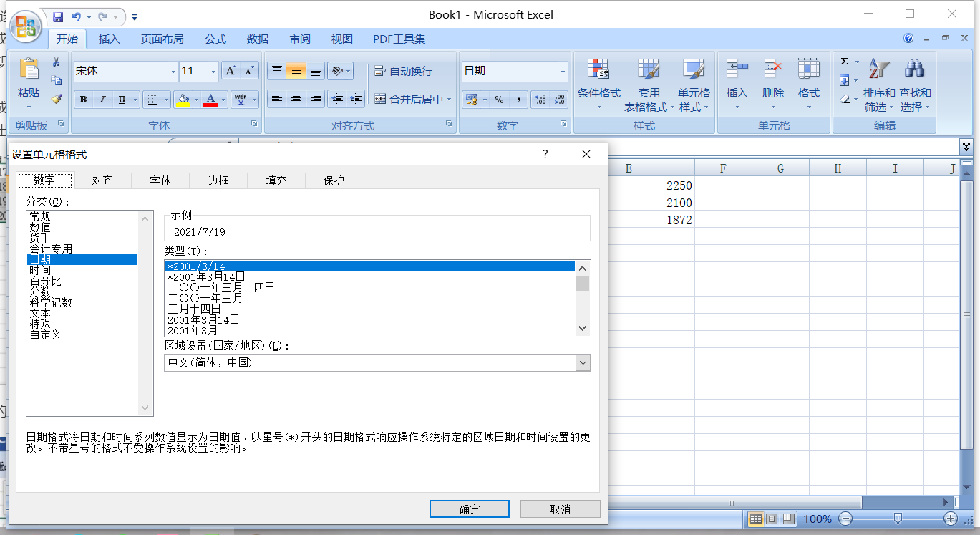Switch to 对齐 tab in dialog
The width and height of the screenshot is (980, 535).
tap(102, 180)
